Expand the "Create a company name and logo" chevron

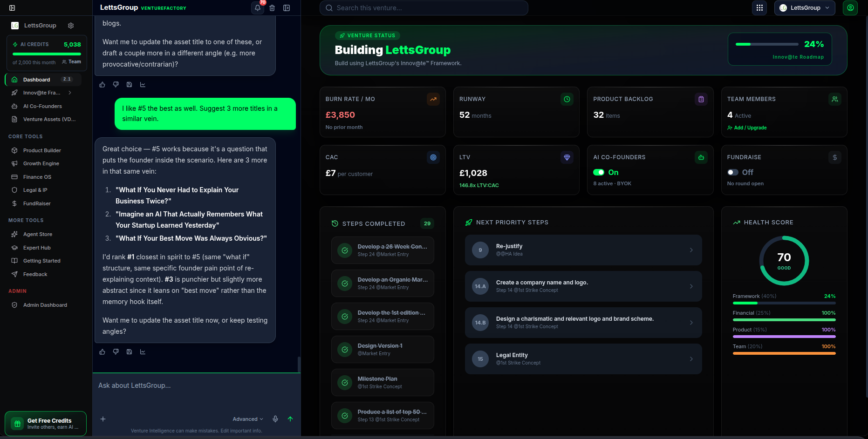691,286
